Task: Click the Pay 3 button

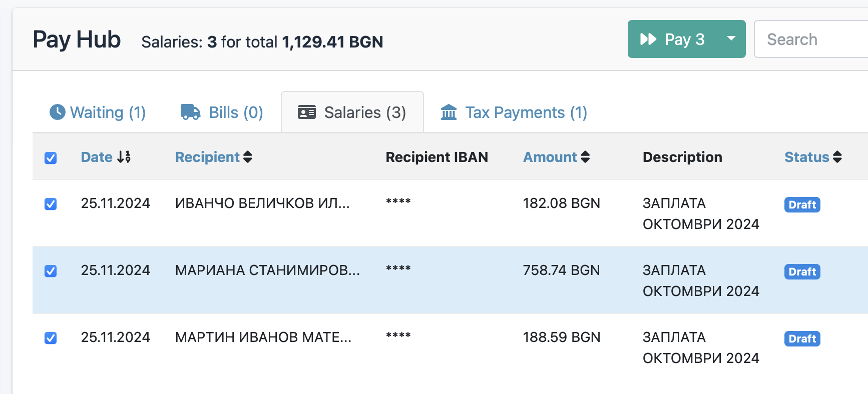Action: pos(673,39)
